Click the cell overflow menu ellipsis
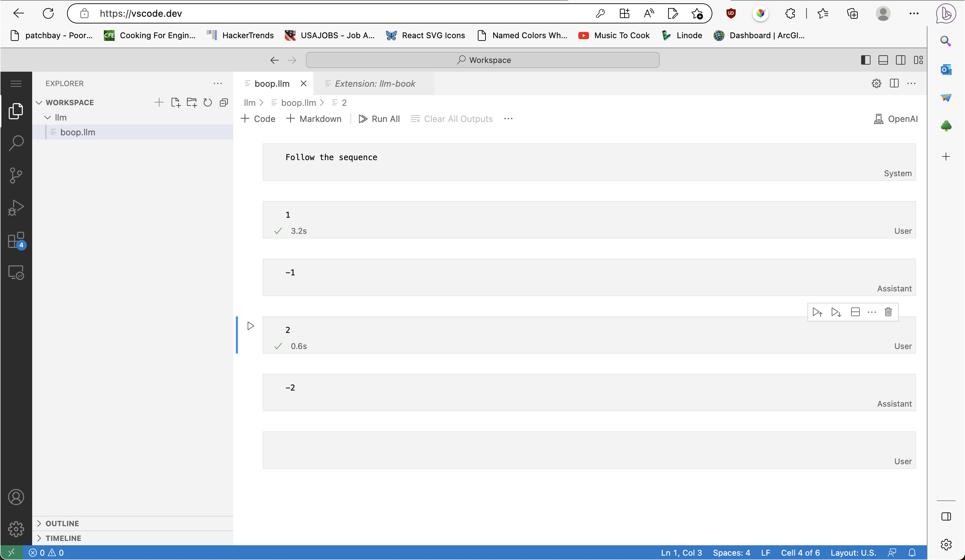The width and height of the screenshot is (965, 560). coord(871,311)
